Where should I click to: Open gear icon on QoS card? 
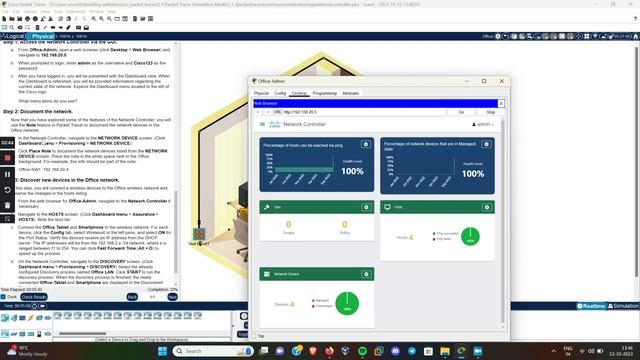[x=366, y=207]
